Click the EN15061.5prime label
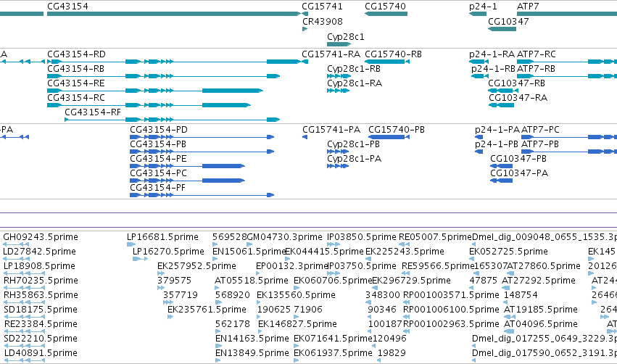Screen dimensions: 617x364 pyautogui.click(x=249, y=252)
